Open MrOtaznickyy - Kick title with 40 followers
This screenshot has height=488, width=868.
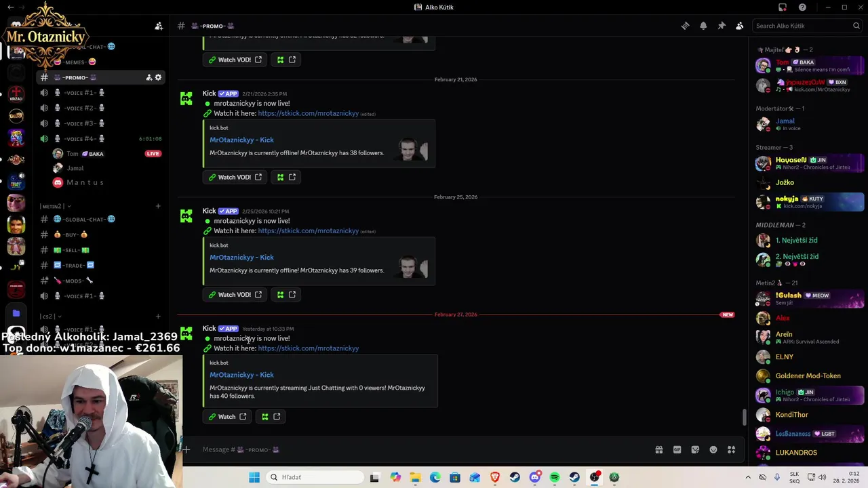(241, 375)
